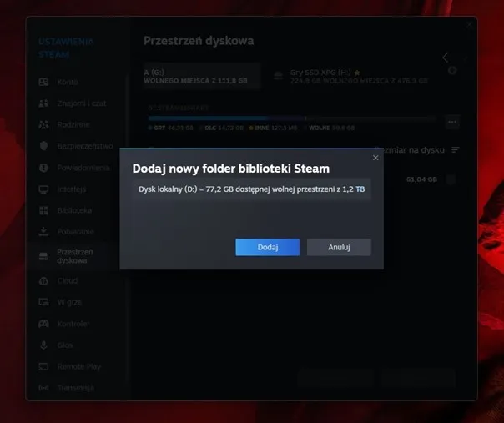Viewport: 504px width, 423px height.
Task: Click the sort icon next to Rozmiar na dysku
Action: coord(455,150)
